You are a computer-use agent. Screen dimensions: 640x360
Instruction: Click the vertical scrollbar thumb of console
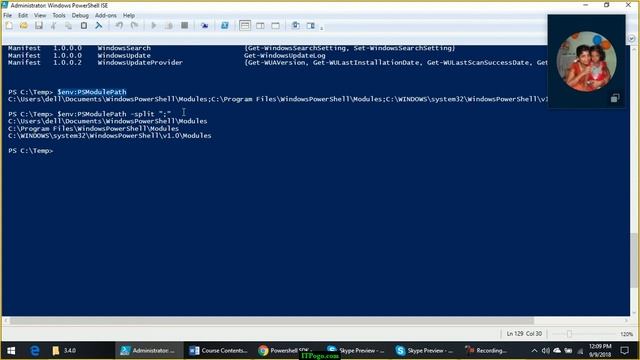pos(633,260)
